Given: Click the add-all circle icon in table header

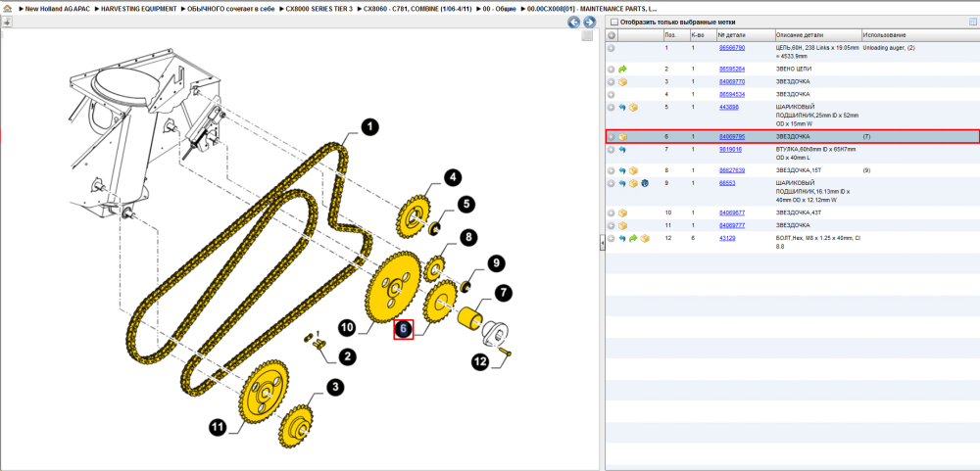Looking at the screenshot, I should point(612,35).
